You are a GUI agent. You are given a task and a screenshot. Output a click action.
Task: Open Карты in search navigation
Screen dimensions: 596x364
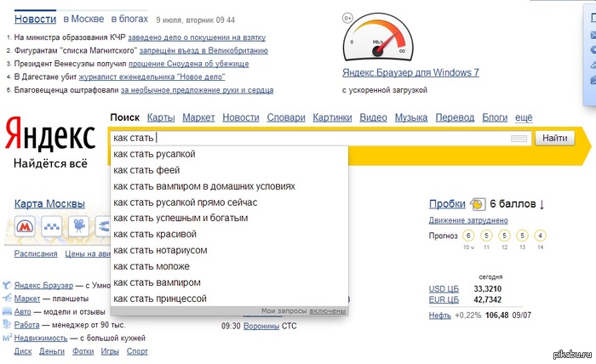click(x=161, y=117)
